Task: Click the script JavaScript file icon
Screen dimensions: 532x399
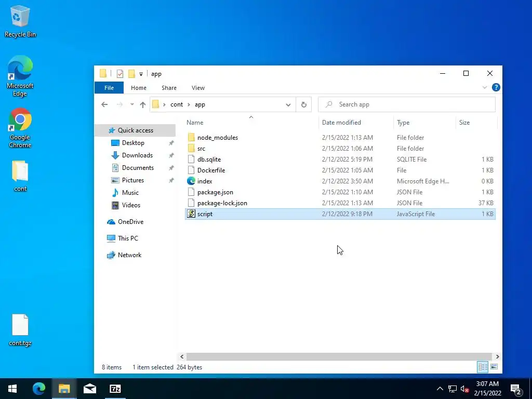Action: pyautogui.click(x=191, y=214)
